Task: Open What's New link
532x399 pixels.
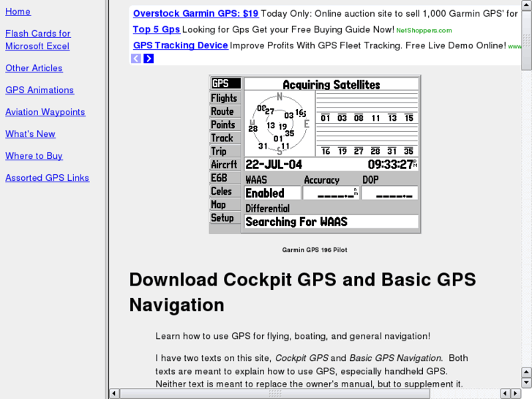Action: pos(30,134)
